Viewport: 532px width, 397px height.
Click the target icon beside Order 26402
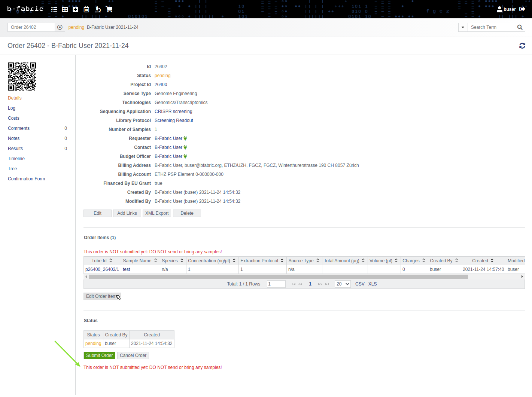tap(60, 27)
